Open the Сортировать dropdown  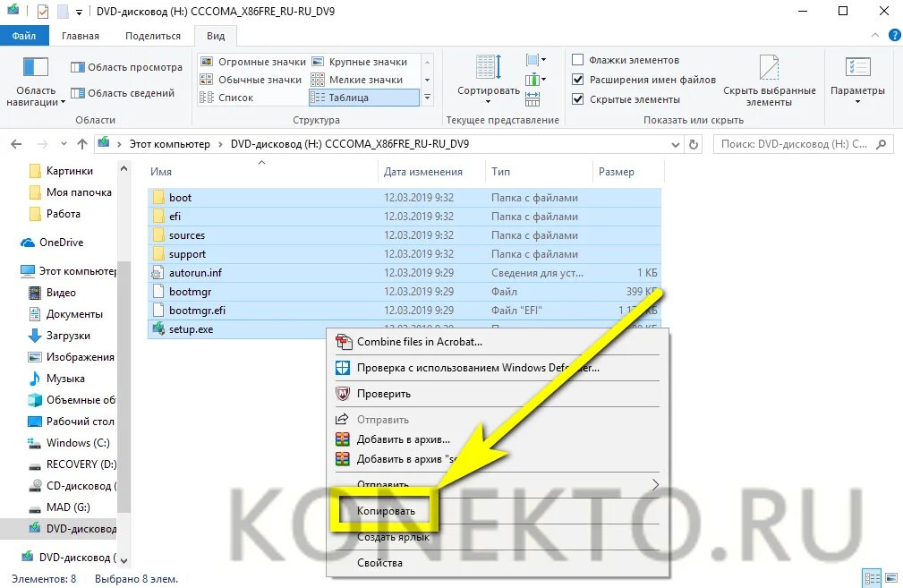pos(489,81)
